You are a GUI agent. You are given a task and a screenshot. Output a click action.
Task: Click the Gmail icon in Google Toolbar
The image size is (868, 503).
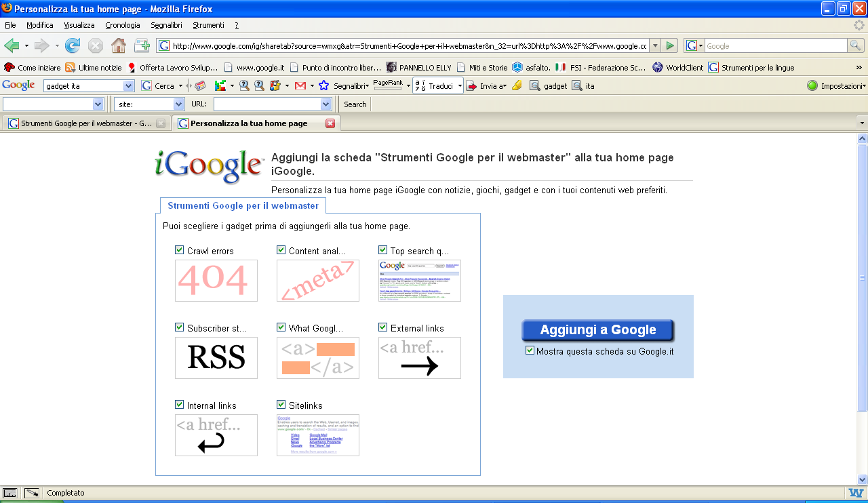tap(300, 85)
